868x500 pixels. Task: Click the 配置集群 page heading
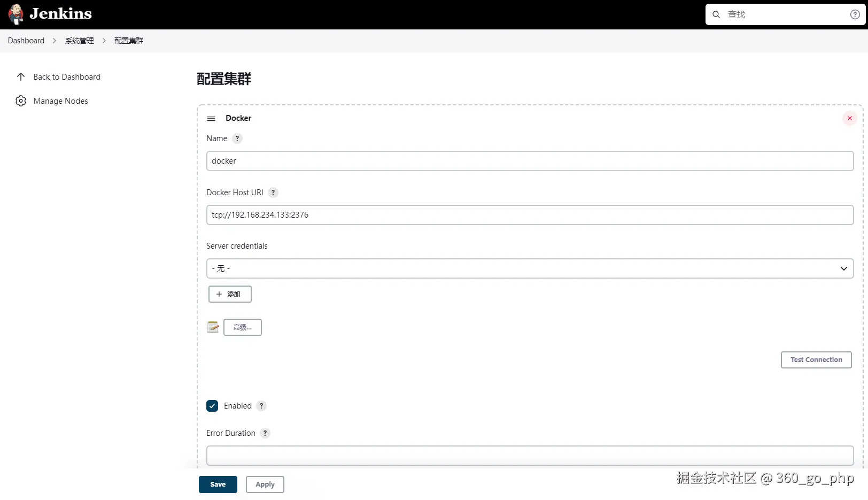[x=224, y=79]
